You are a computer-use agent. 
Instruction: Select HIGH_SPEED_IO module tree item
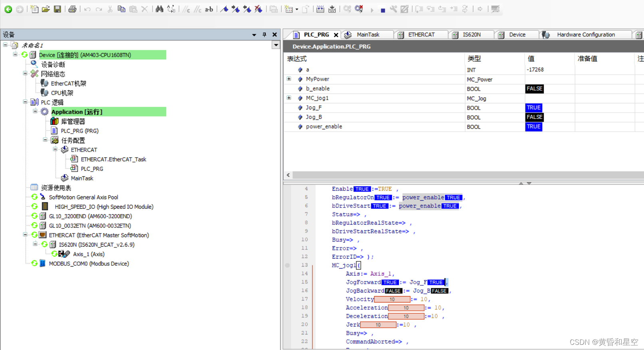pyautogui.click(x=104, y=207)
